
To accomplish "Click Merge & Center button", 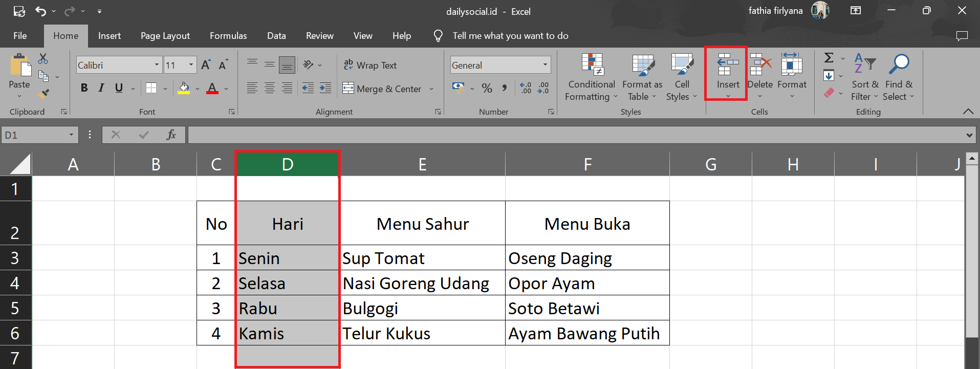I will (383, 89).
